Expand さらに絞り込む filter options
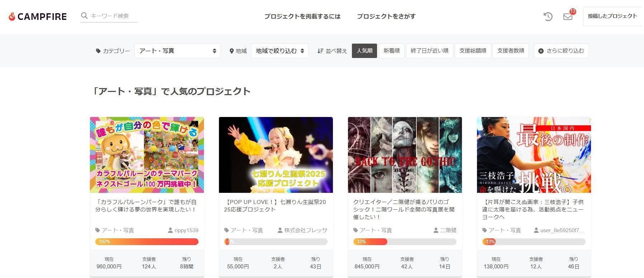This screenshot has width=644, height=278. point(561,51)
